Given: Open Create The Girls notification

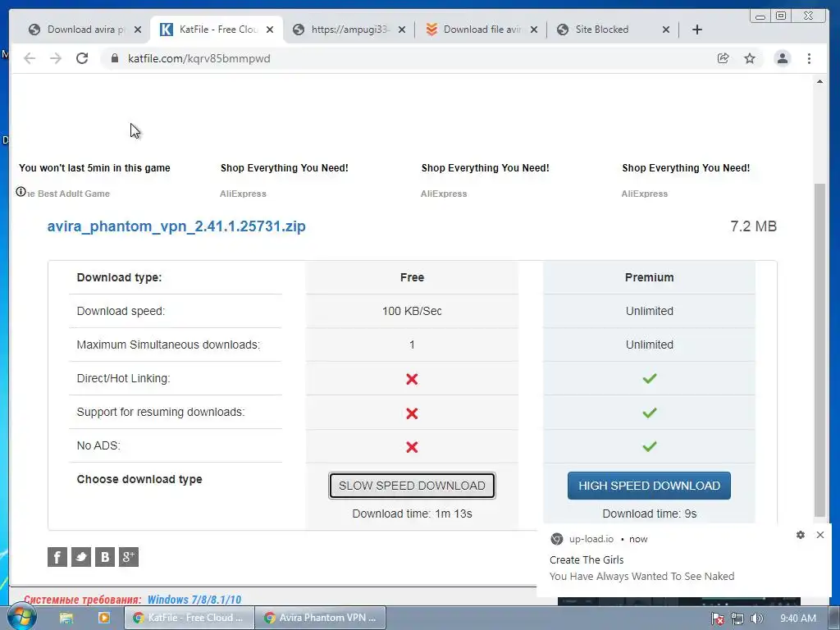Looking at the screenshot, I should tap(587, 559).
